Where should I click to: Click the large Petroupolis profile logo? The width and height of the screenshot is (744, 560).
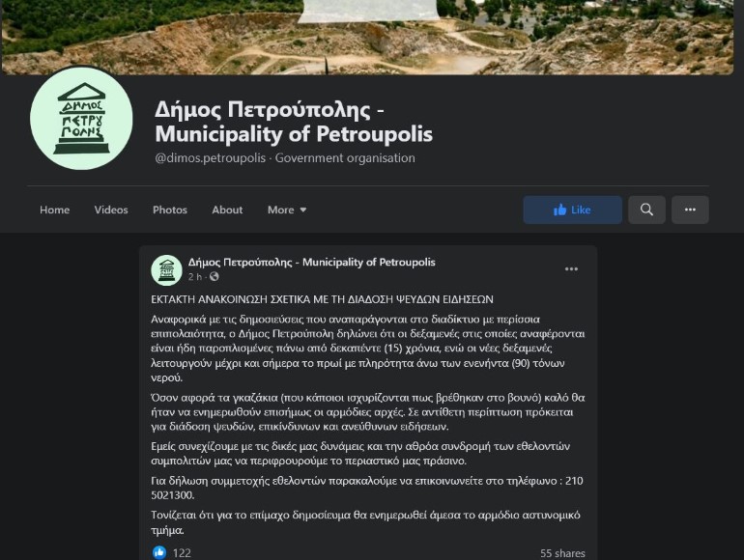(x=81, y=118)
